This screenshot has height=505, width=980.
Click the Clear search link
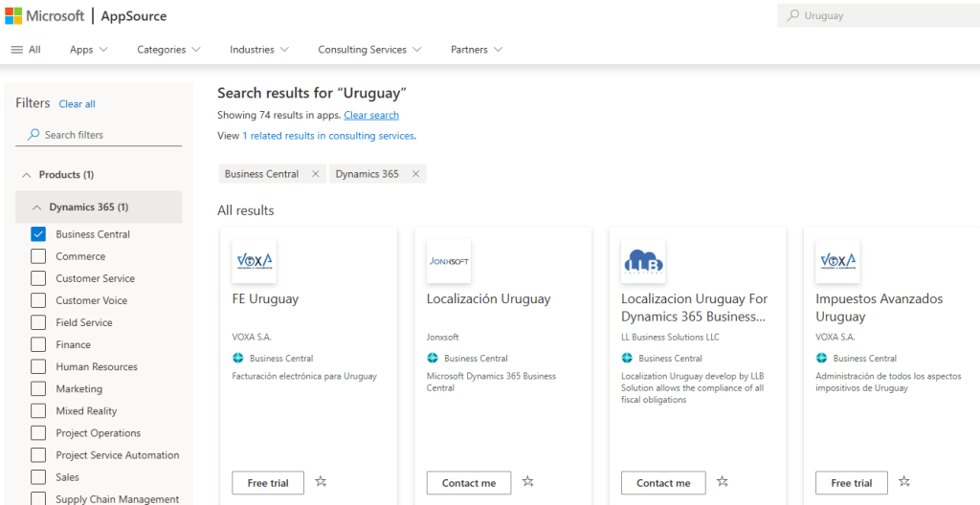(x=371, y=115)
